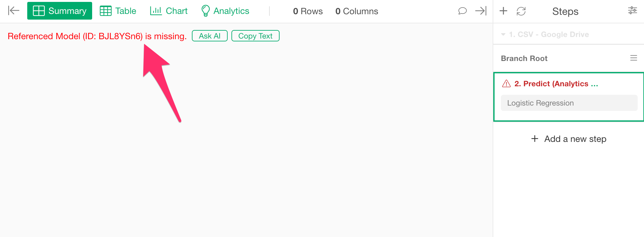Open the Chart view

point(169,11)
